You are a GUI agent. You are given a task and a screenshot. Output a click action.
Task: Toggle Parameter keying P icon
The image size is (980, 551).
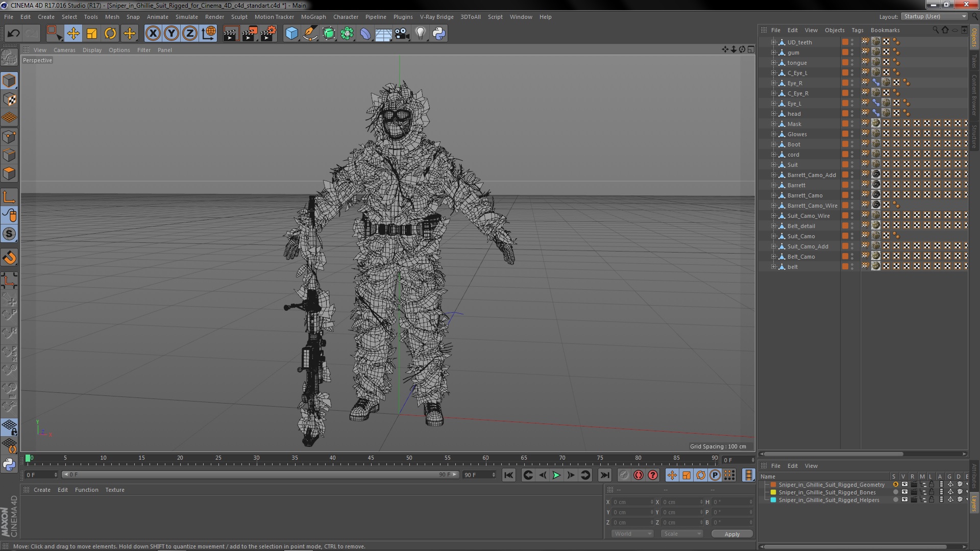coord(715,475)
